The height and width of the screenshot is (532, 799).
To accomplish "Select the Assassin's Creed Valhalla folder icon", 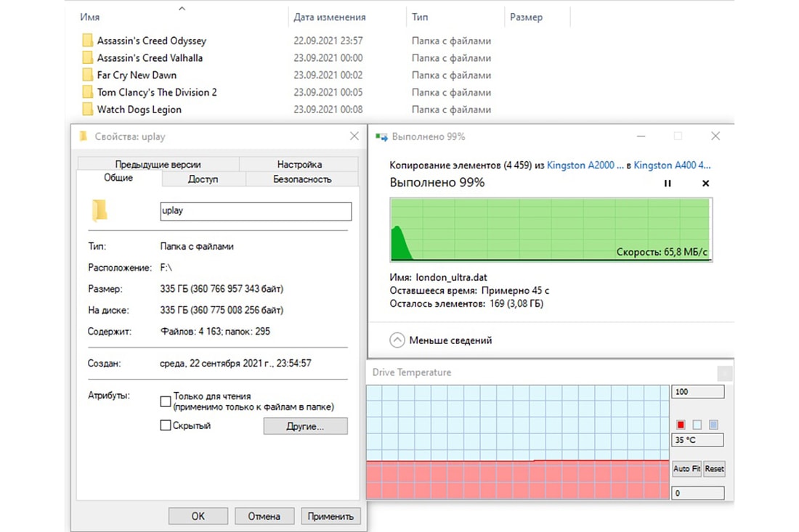I will [88, 57].
